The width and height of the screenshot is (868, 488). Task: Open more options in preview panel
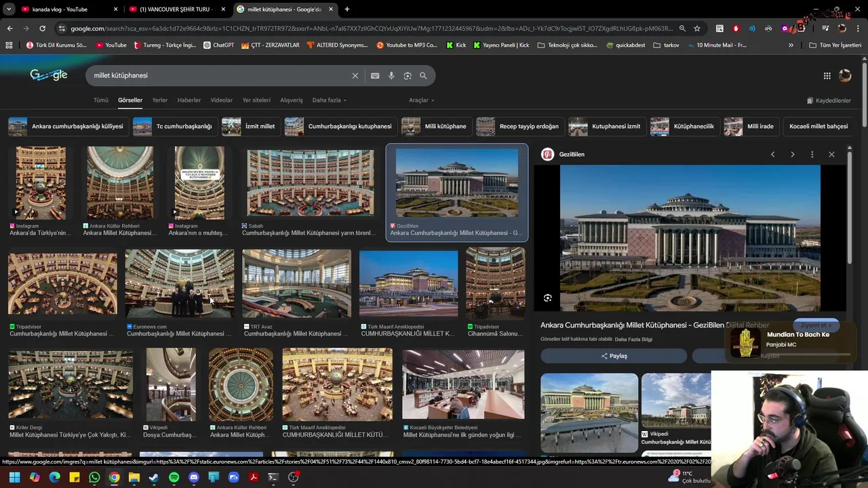coord(812,155)
